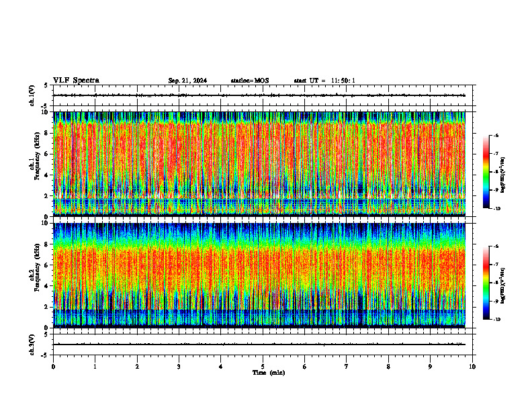Click the ch.2 spectrogram color scale bar
Screen dimensions: 532x411
coord(486,283)
